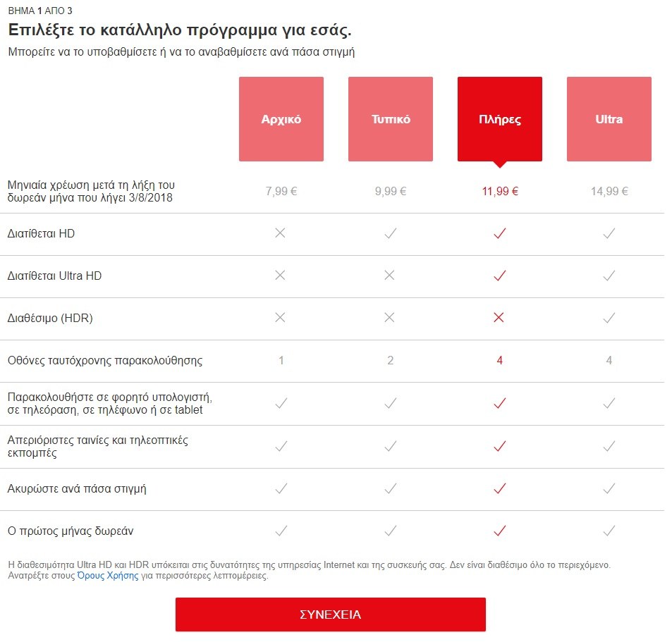Image resolution: width=672 pixels, height=642 pixels.
Task: Choose the Τυπικό plan tile
Action: 390,119
